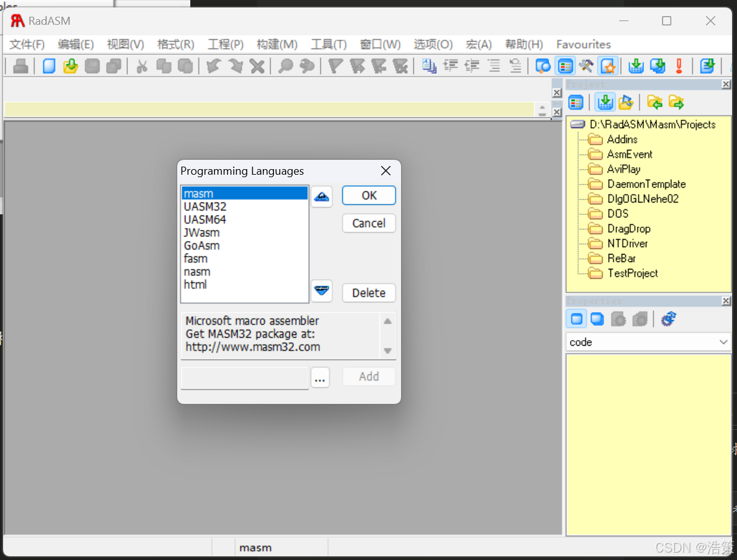Screen dimensions: 737x560
Task: Click 'masm' in the status bar
Action: 255,548
